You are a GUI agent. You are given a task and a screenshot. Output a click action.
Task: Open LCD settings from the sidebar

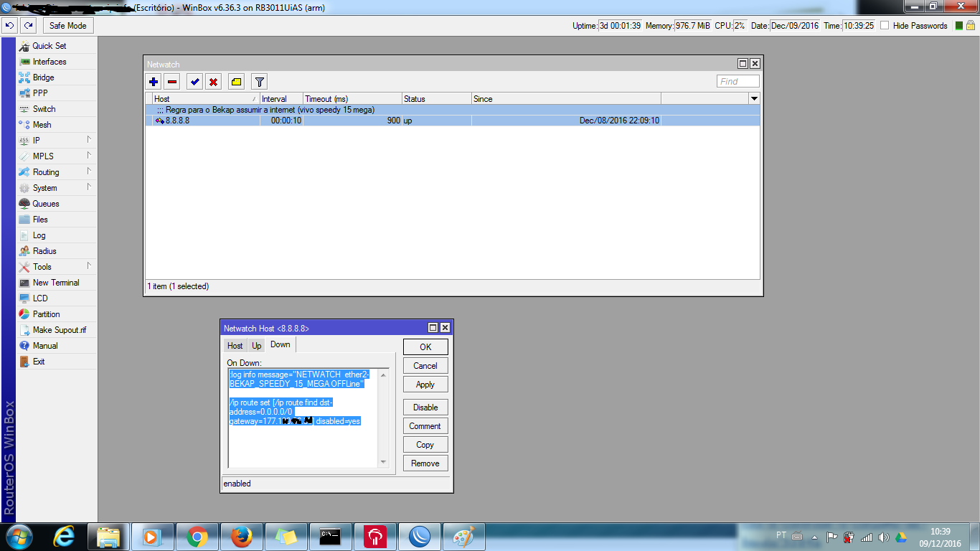pyautogui.click(x=56, y=298)
